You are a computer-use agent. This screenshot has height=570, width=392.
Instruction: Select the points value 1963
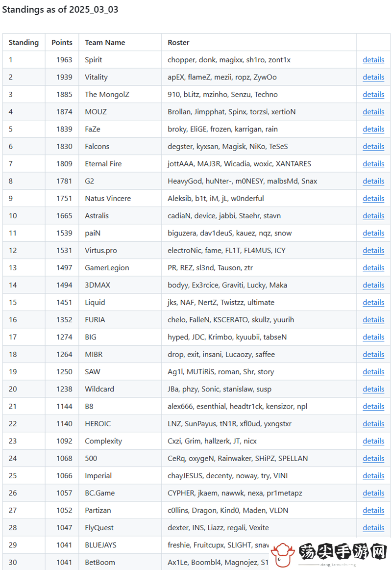click(x=64, y=60)
